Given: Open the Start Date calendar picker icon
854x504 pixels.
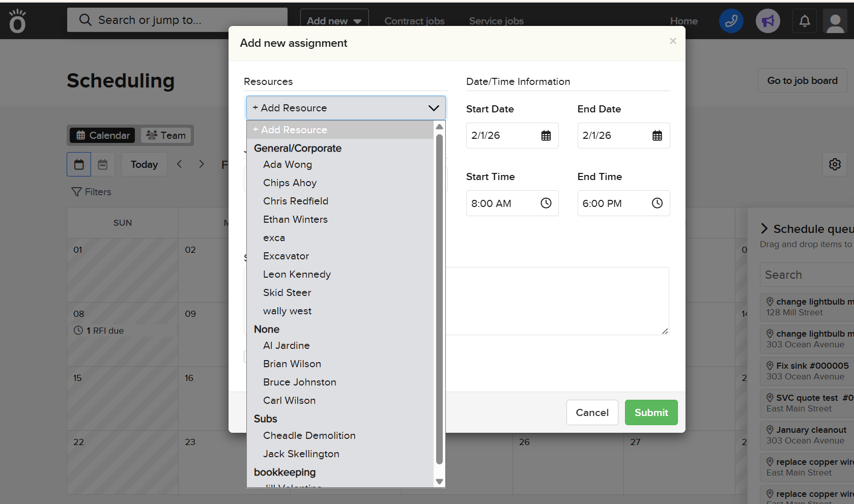Looking at the screenshot, I should coord(546,136).
